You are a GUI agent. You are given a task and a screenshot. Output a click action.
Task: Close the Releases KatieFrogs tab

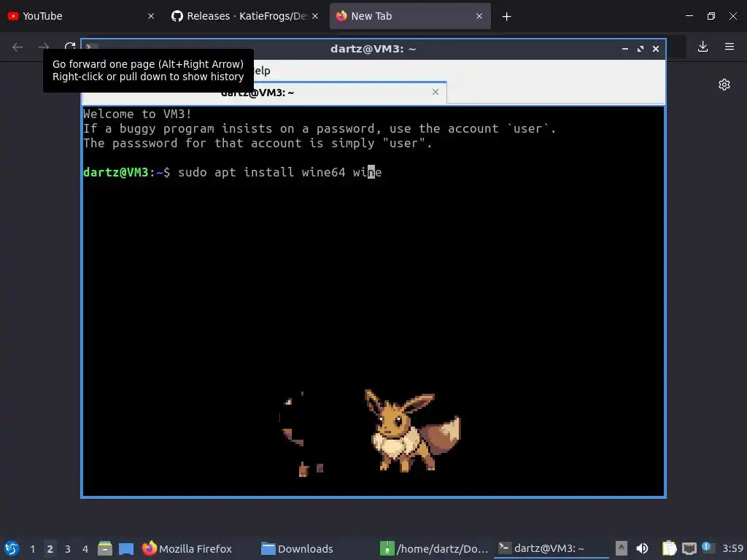click(315, 16)
